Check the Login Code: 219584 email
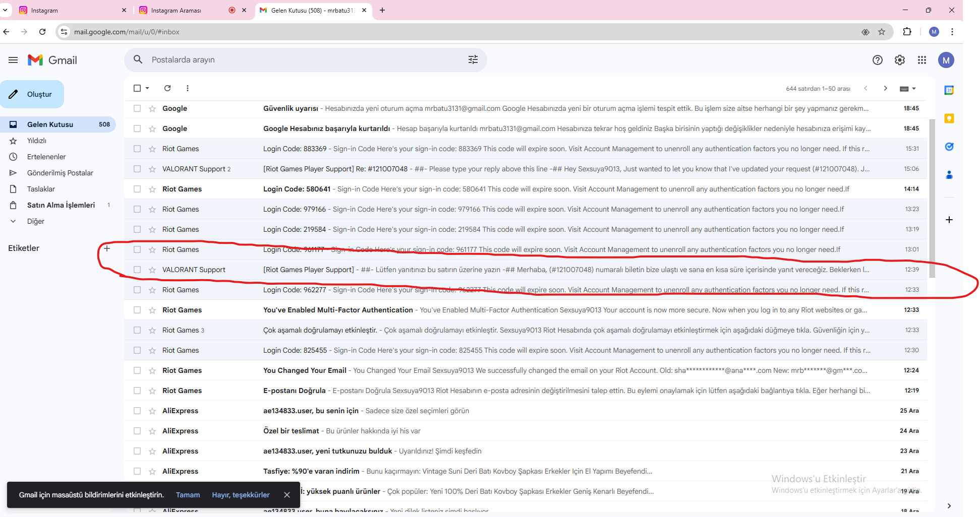 coord(137,229)
